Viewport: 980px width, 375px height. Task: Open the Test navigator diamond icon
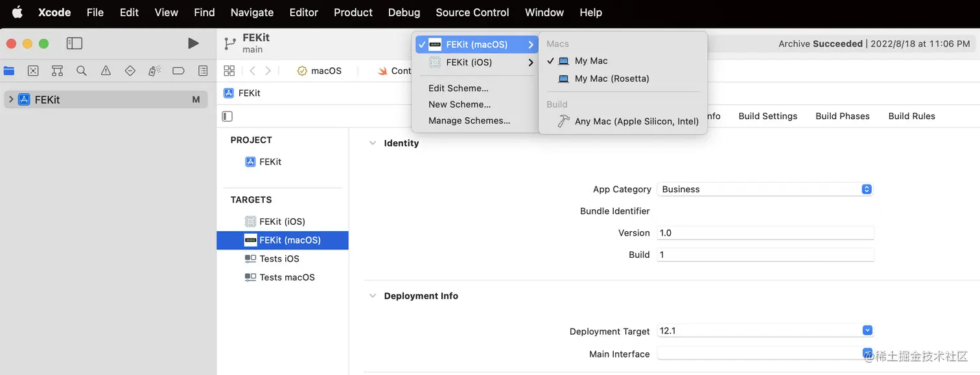pyautogui.click(x=130, y=71)
